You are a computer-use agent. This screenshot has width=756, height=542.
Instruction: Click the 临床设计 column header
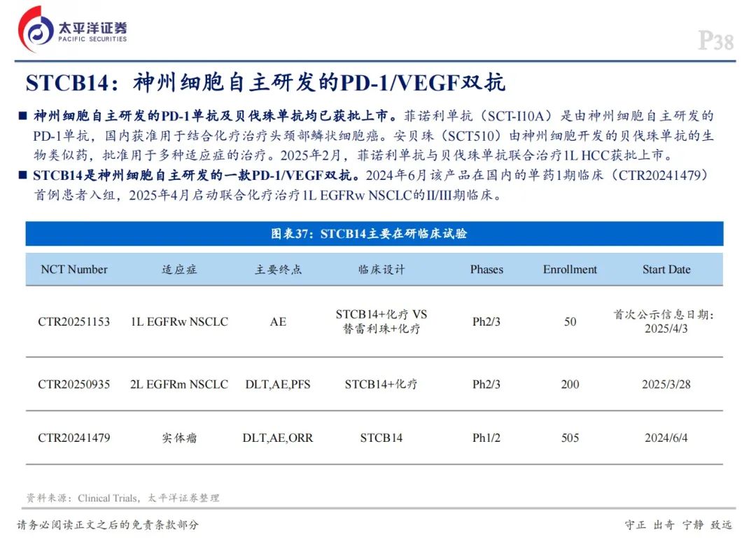coord(381,270)
